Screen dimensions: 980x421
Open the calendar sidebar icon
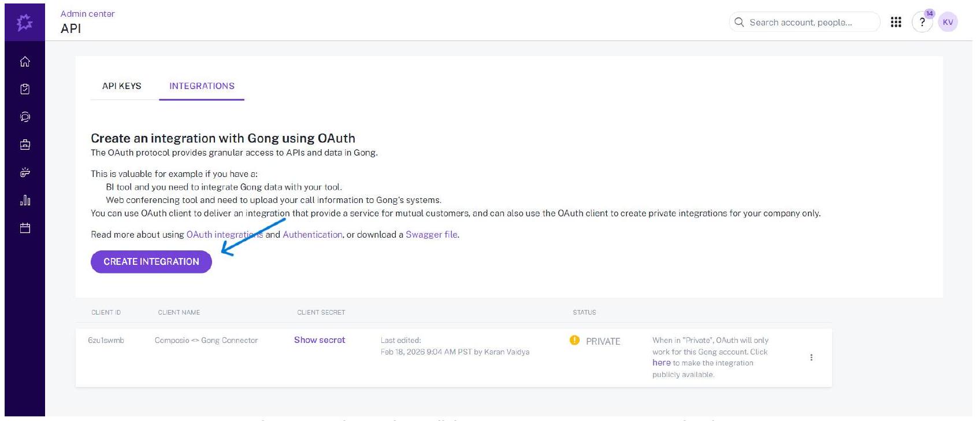click(x=25, y=228)
